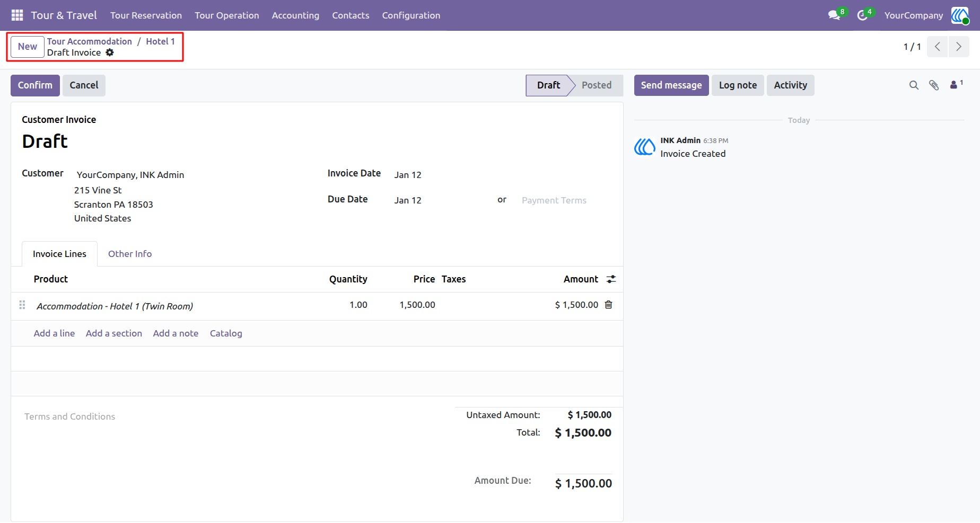
Task: Open the Customer field YourCompany, INK Admin
Action: click(130, 175)
